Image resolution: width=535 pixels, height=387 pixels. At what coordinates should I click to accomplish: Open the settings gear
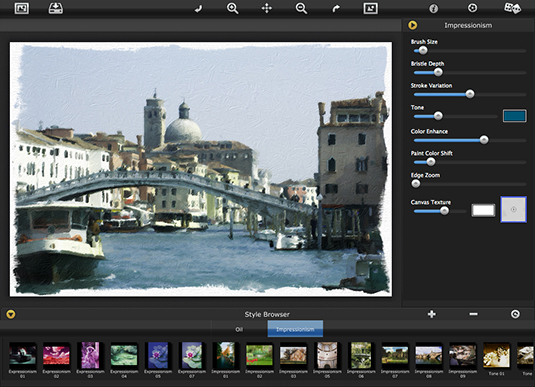pos(473,8)
